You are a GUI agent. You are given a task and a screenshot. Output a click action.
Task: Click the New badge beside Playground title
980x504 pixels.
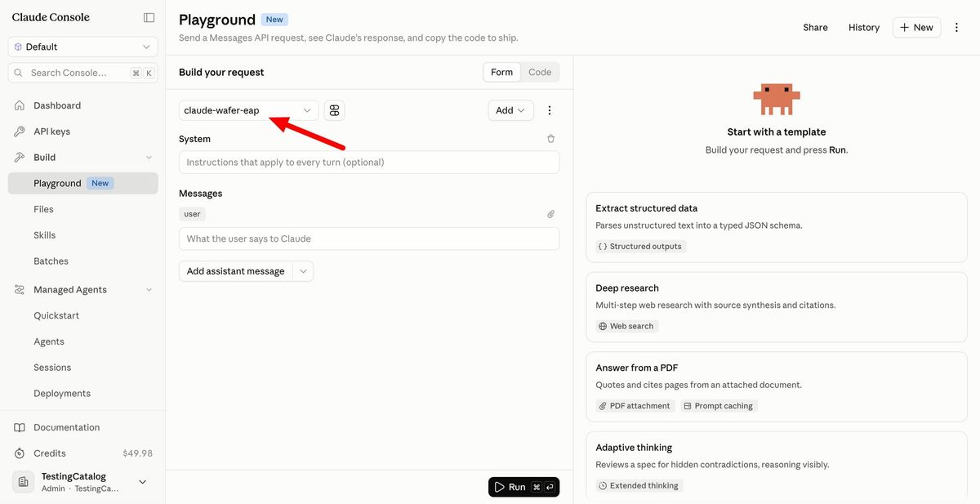[274, 20]
